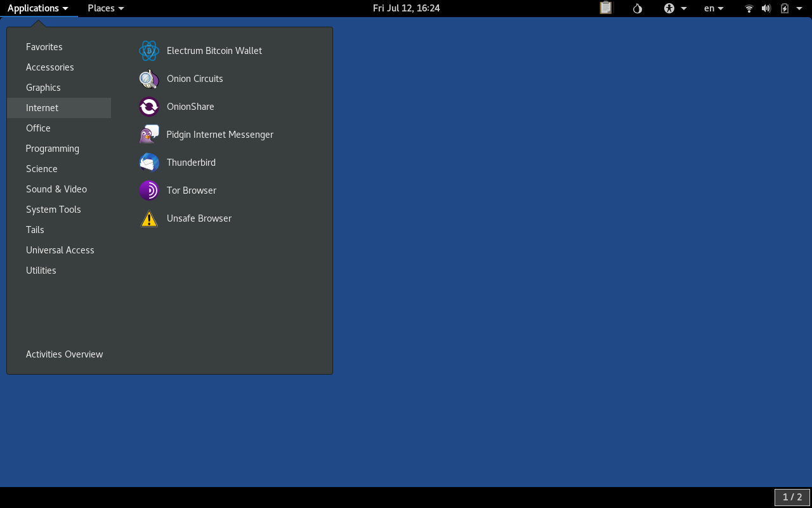The width and height of the screenshot is (812, 508).
Task: Select the Accessories category
Action: tap(59, 67)
